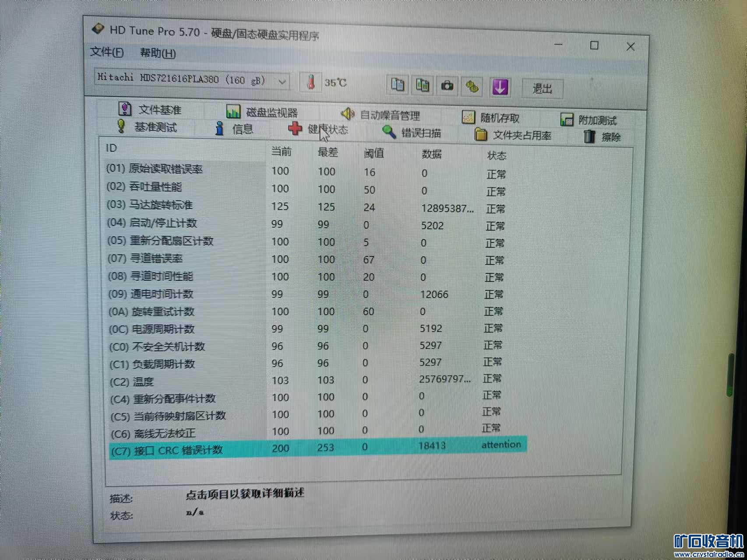Click the 擦除 trash can icon
This screenshot has height=560, width=747.
pyautogui.click(x=589, y=136)
